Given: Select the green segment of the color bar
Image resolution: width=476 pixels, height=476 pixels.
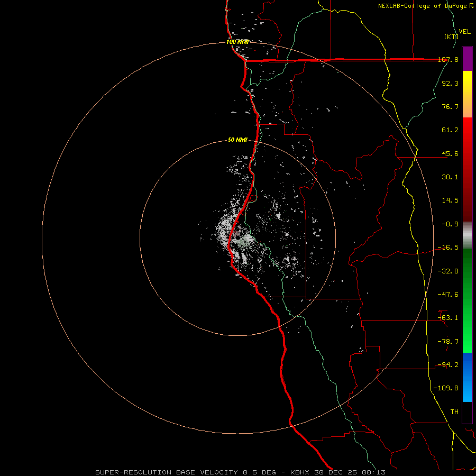Looking at the screenshot, I should tap(467, 300).
